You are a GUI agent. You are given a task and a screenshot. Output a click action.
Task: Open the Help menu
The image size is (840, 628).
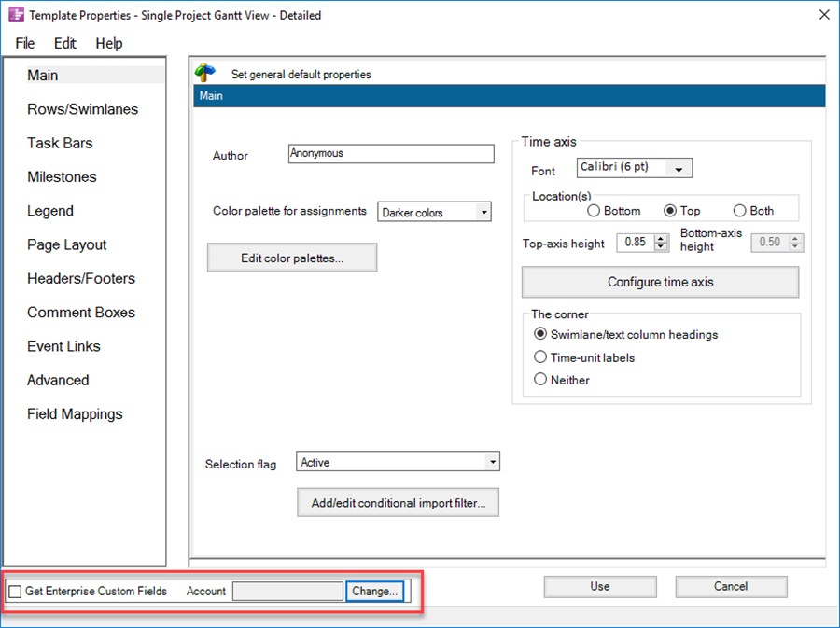click(109, 43)
